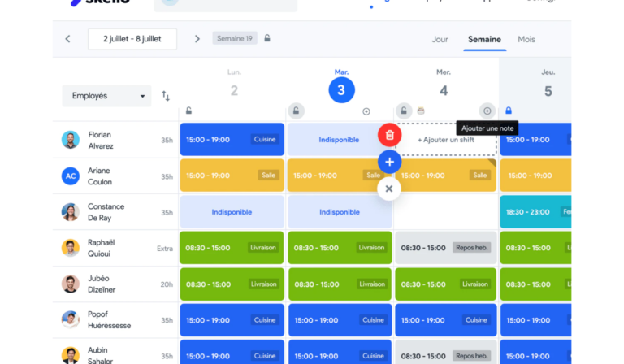
Task: Click Ariane Coulon's AC avatar
Action: click(71, 175)
